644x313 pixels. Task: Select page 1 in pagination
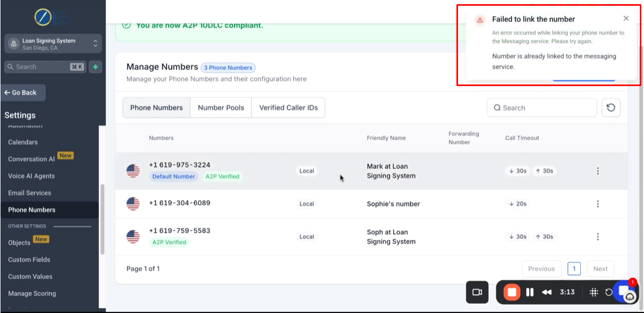[x=574, y=269]
